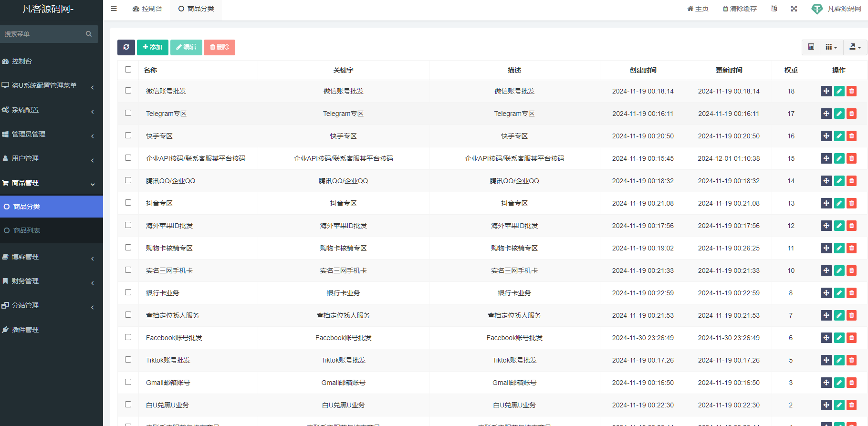Edit the Telegram专区 row

[x=839, y=114]
